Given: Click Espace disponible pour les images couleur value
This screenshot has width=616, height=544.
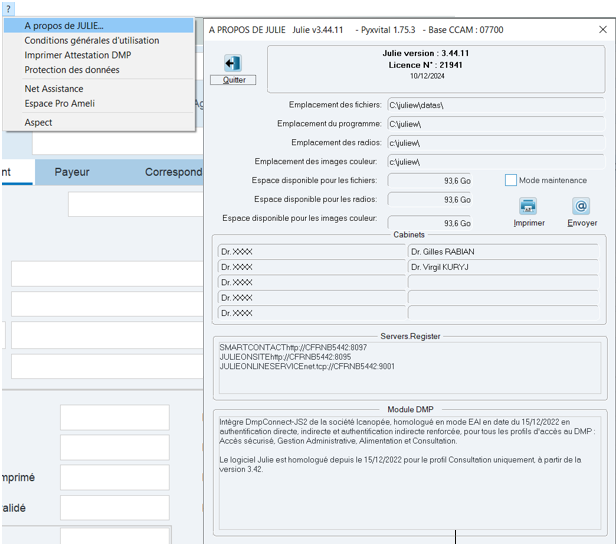Looking at the screenshot, I should pos(429,223).
